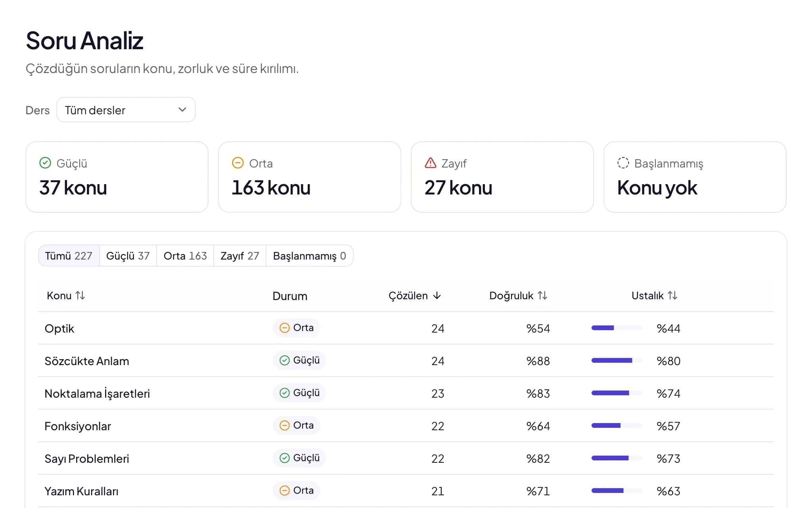The image size is (812, 508).
Task: Click the topic Fonksiyonlar
Action: click(78, 426)
